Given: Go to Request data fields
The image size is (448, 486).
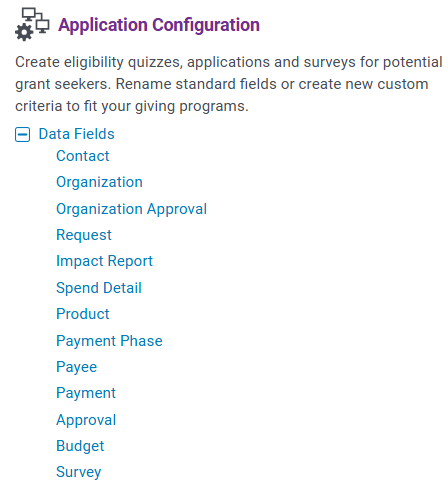Looking at the screenshot, I should tap(84, 235).
